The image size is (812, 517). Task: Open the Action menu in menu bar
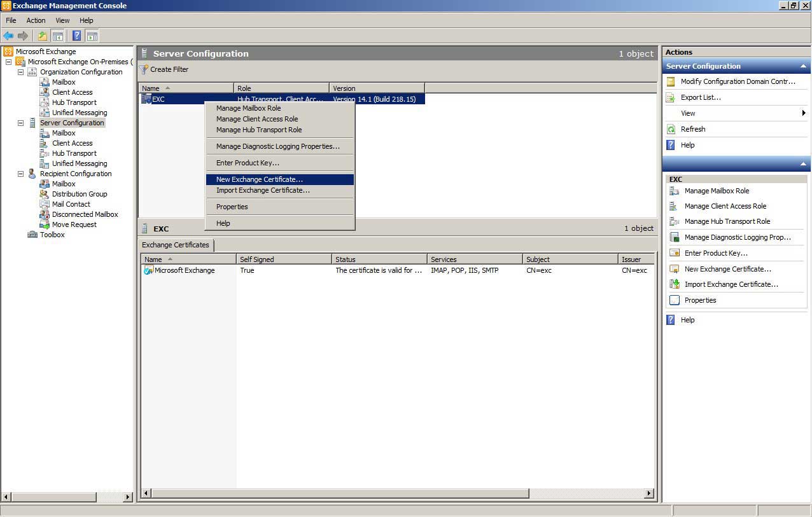pyautogui.click(x=36, y=20)
